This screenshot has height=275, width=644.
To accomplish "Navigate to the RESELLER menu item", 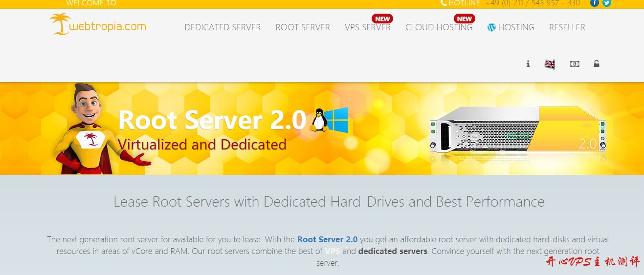I will [x=567, y=27].
